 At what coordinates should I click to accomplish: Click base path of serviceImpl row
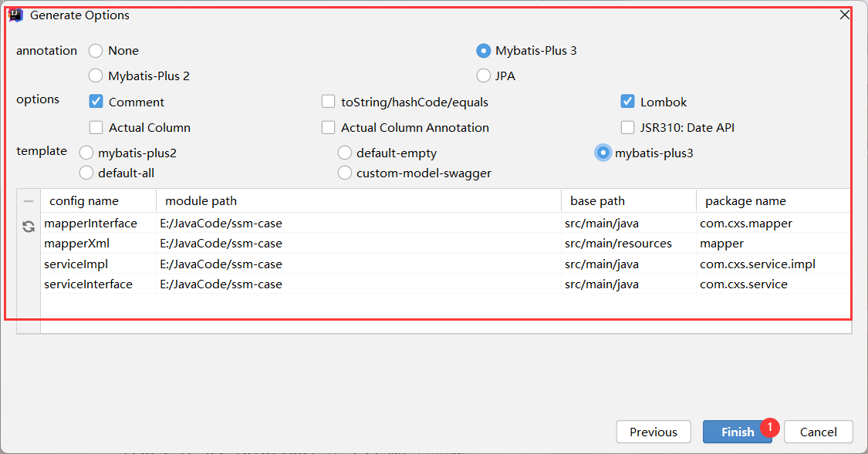pyautogui.click(x=629, y=264)
